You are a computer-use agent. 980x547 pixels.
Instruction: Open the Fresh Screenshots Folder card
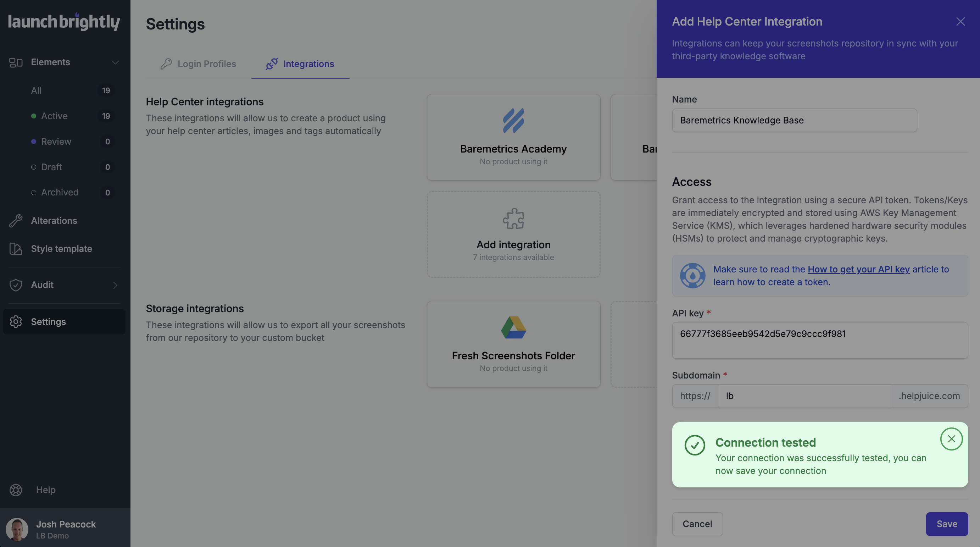pyautogui.click(x=513, y=344)
